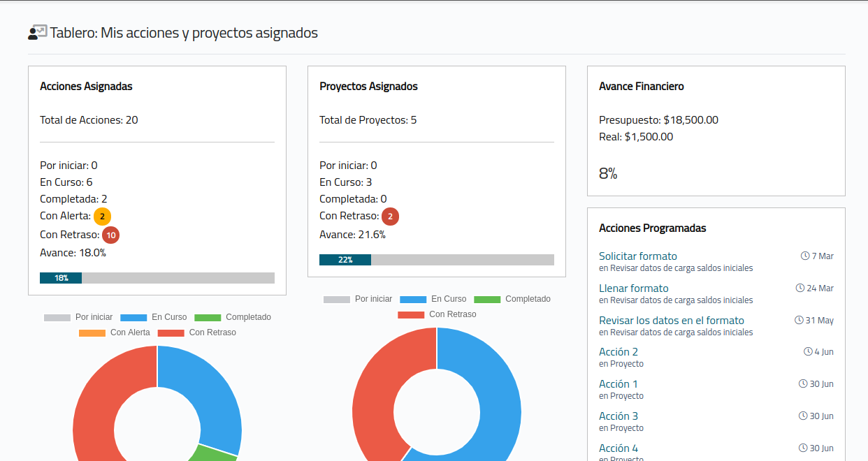Toggle the En Curso legend in actions chart
This screenshot has width=868, height=461.
point(154,317)
